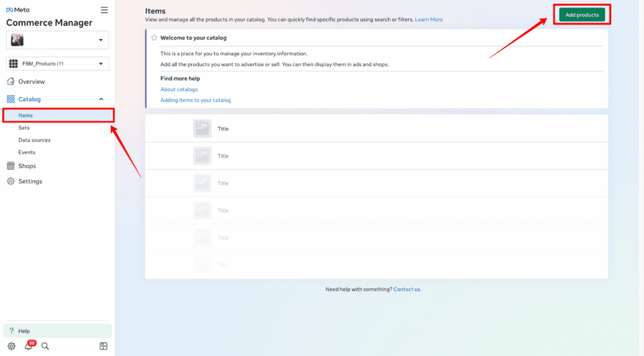Open Adding items to your catalog link

pos(196,100)
